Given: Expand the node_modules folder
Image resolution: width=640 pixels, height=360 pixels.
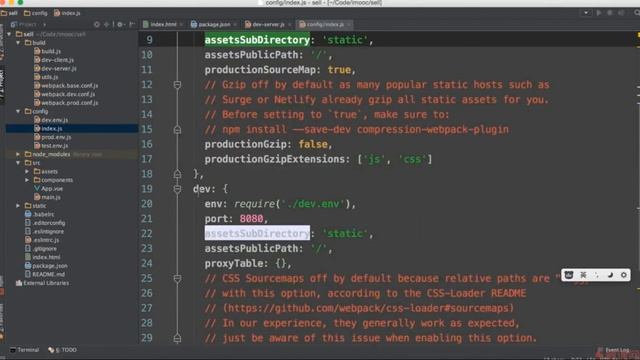Looking at the screenshot, I should [x=18, y=154].
